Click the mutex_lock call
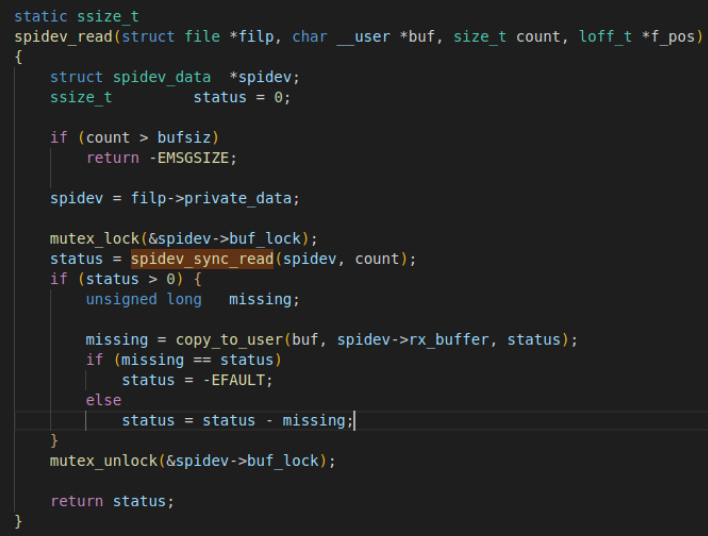Screen dimensions: 708x536 click(x=94, y=239)
